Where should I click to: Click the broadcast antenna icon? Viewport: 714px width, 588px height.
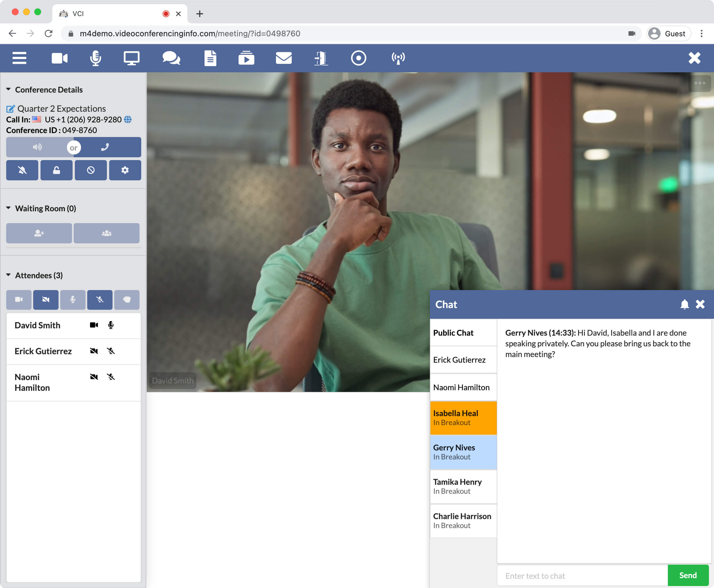(398, 58)
